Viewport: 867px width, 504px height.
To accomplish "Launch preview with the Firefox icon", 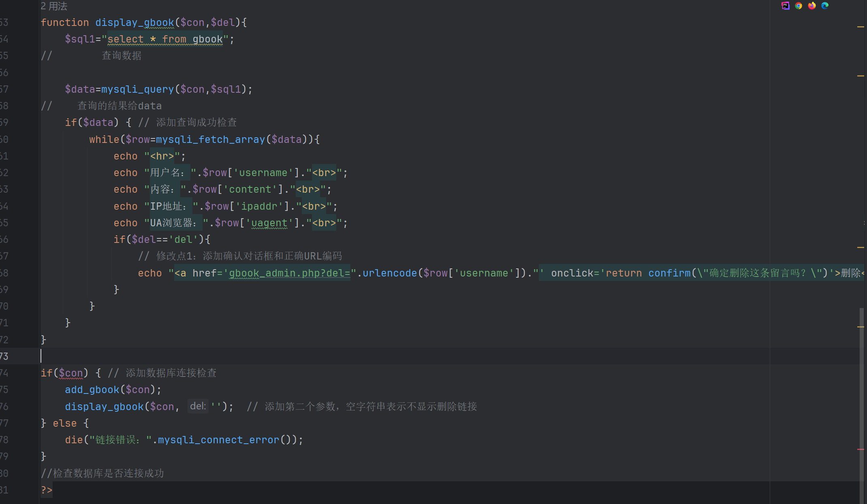I will point(812,6).
